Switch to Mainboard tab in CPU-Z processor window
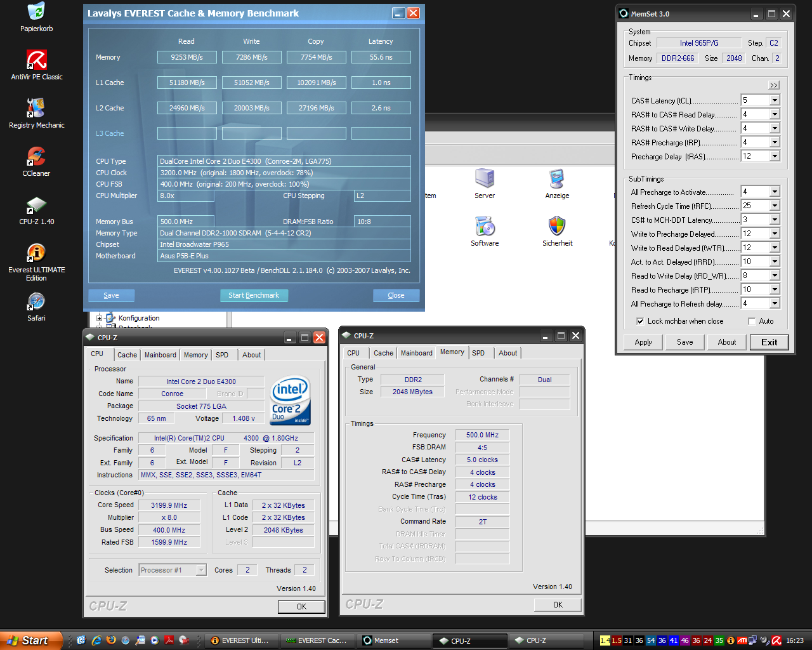 tap(160, 355)
